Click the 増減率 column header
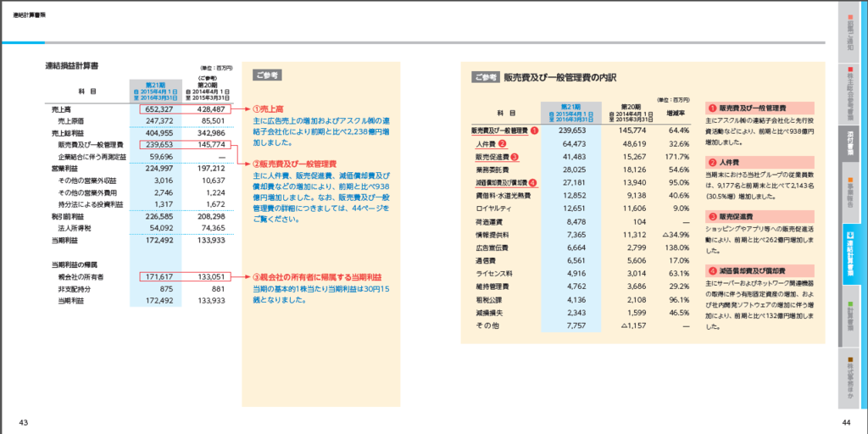868x434 pixels. pos(676,112)
